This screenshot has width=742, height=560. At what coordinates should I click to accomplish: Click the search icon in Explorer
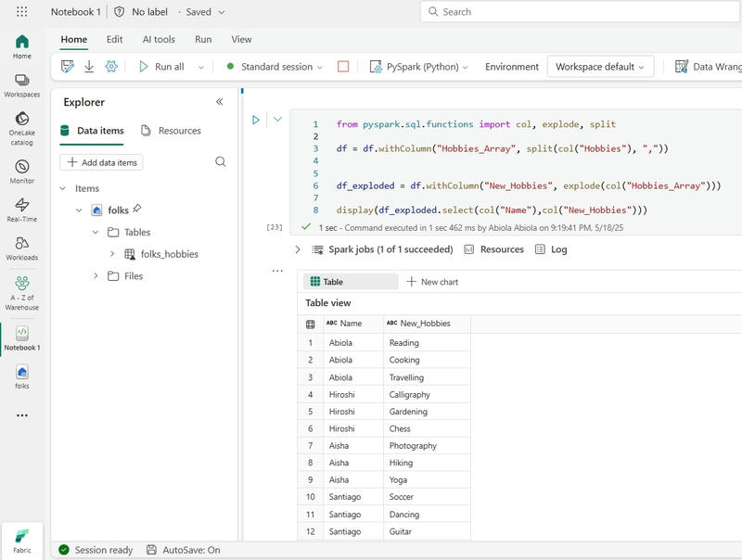pos(221,162)
